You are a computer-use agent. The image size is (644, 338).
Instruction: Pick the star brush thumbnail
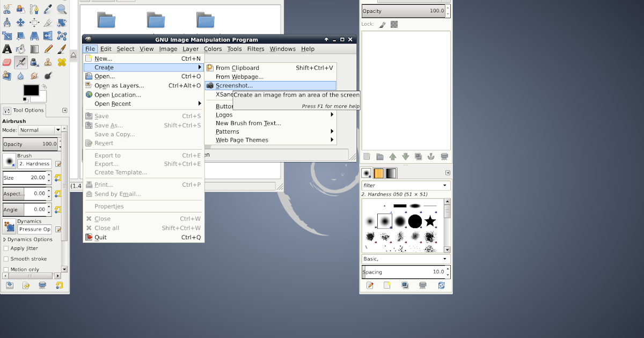pyautogui.click(x=430, y=221)
